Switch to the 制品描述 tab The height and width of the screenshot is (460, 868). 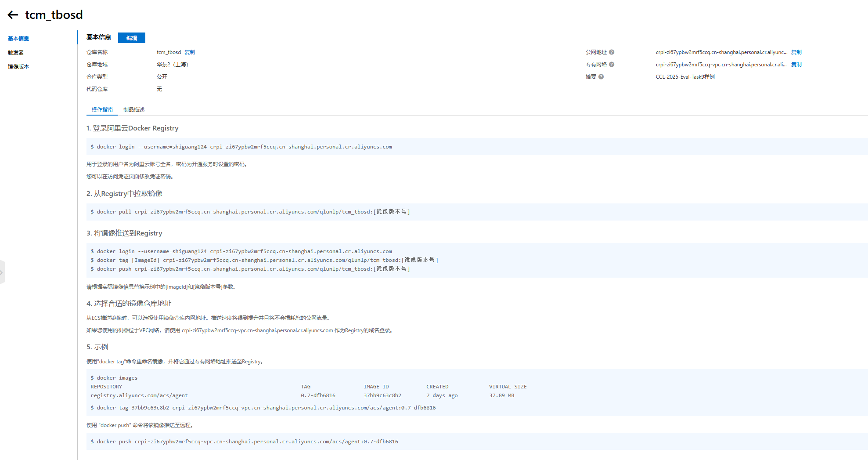[133, 110]
